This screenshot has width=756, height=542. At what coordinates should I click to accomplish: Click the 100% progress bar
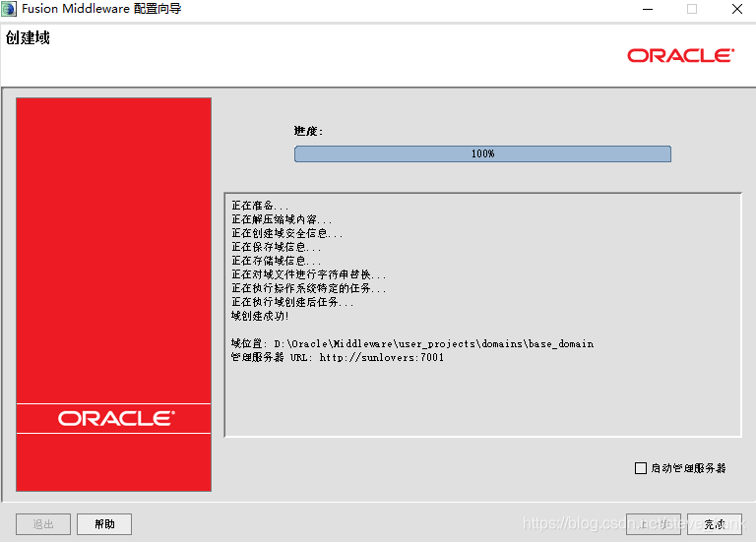pyautogui.click(x=482, y=153)
